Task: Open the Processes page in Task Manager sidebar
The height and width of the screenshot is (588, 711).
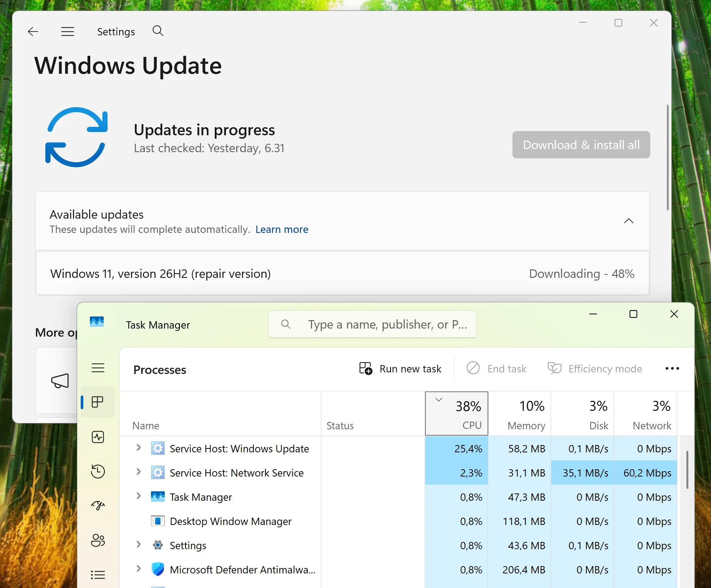Action: pos(98,402)
